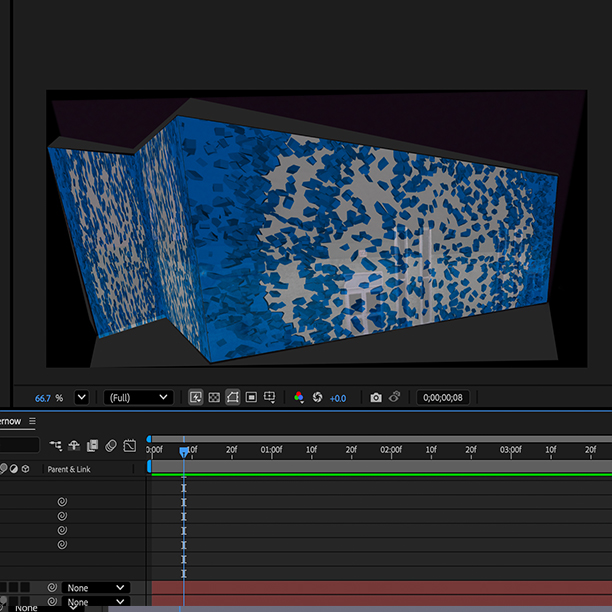Open the upper red layer's None parent dropdown
Screen dimensions: 612x612
96,587
